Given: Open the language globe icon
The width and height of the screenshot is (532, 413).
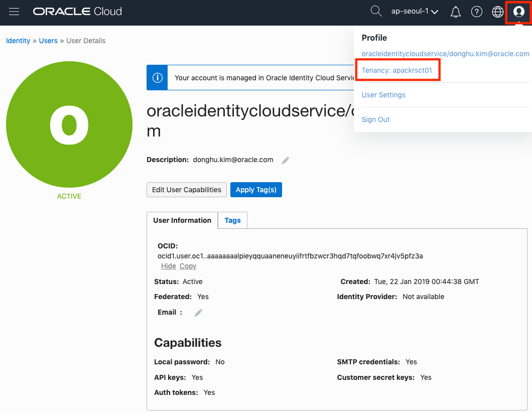Looking at the screenshot, I should (498, 12).
